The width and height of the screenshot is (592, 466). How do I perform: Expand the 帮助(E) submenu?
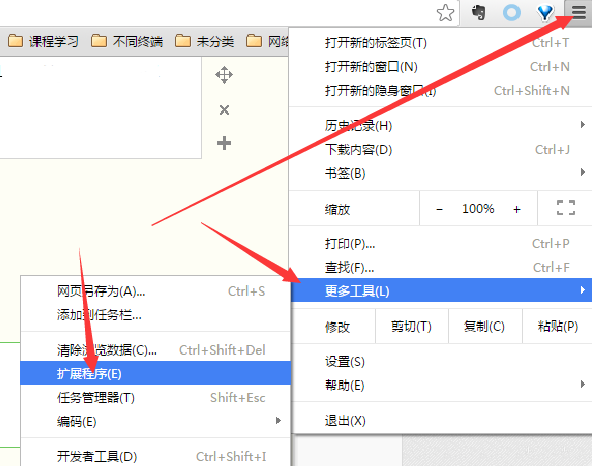tap(441, 386)
